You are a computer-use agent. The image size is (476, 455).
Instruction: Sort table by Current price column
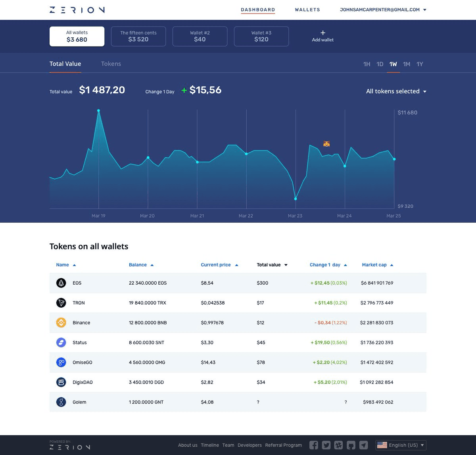point(219,265)
